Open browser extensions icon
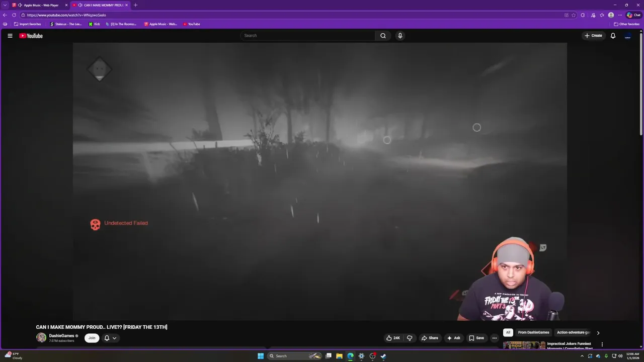This screenshot has width=644, height=362. 583,15
